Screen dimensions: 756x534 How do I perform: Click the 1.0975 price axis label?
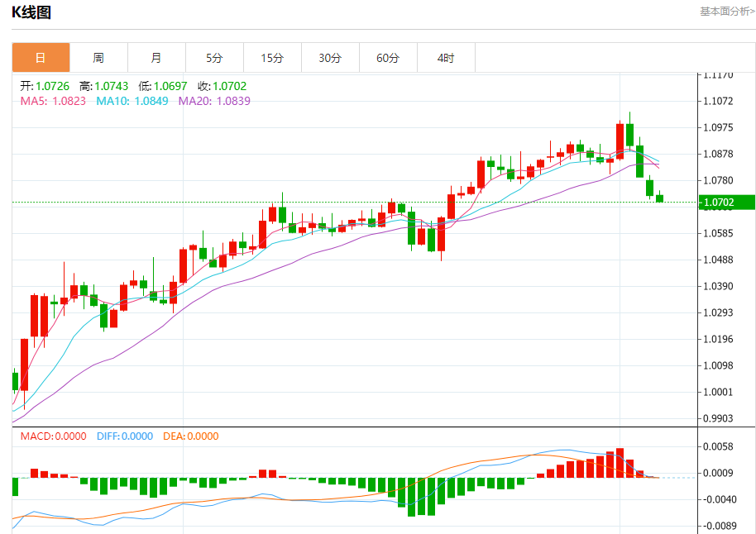tap(718, 128)
